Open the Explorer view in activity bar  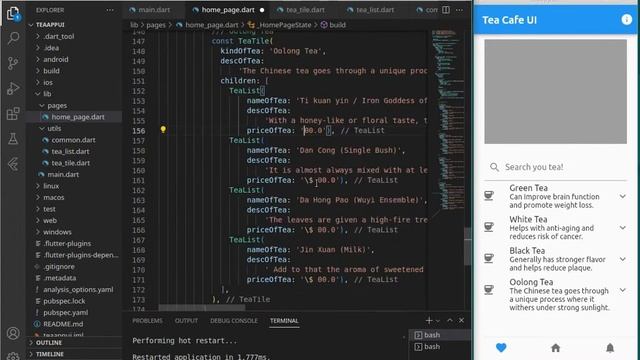[13, 13]
